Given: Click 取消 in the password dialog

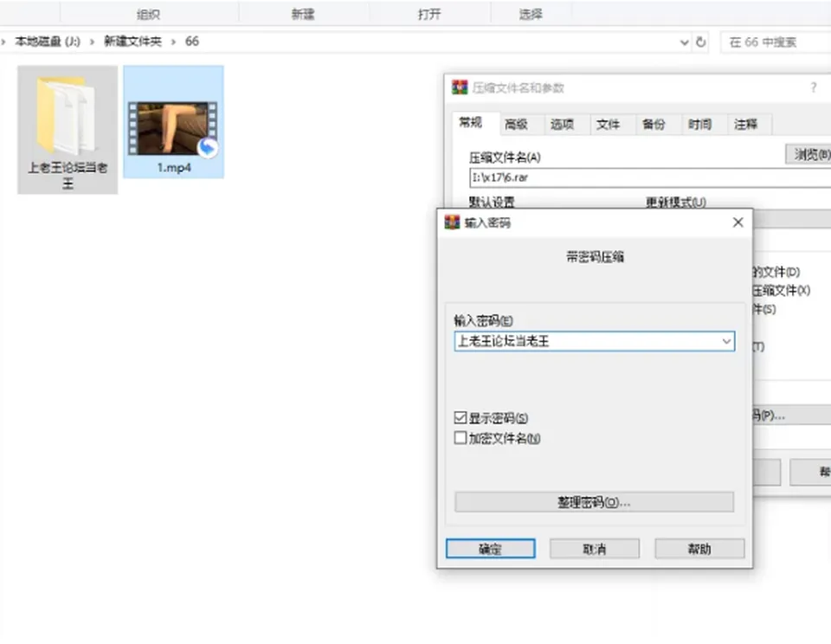Looking at the screenshot, I should 594,549.
